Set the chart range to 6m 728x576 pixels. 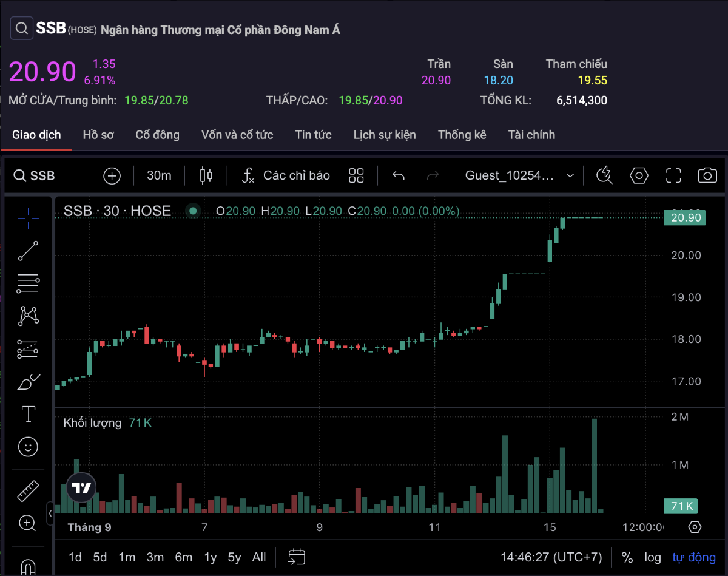click(x=184, y=557)
